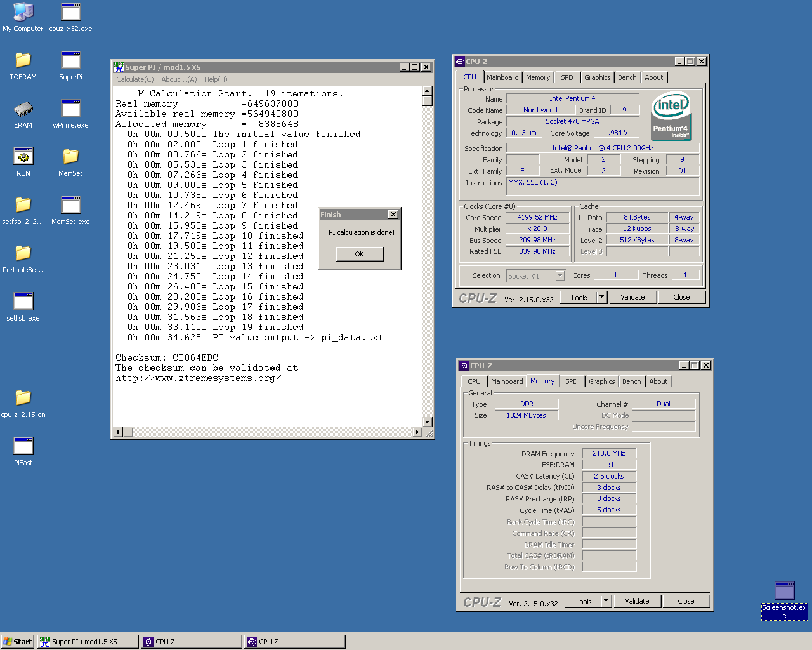
Task: Open the Start menu
Action: click(x=17, y=642)
